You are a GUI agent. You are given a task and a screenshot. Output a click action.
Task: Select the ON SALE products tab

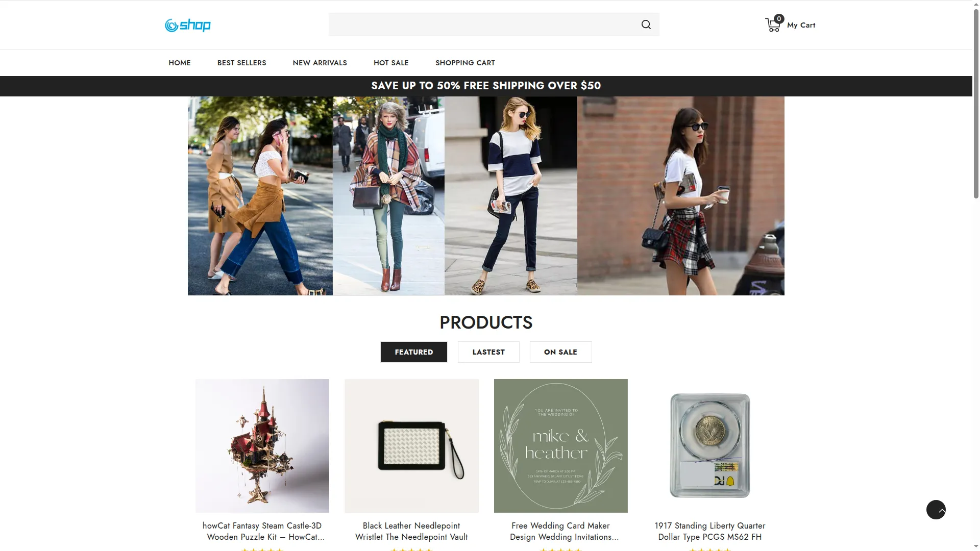560,352
